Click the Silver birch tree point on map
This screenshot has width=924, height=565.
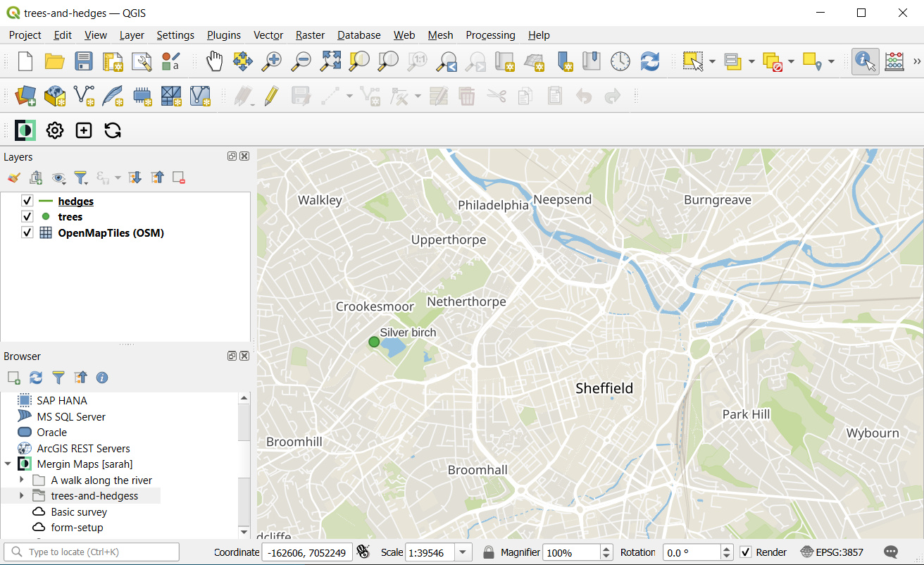tap(374, 342)
